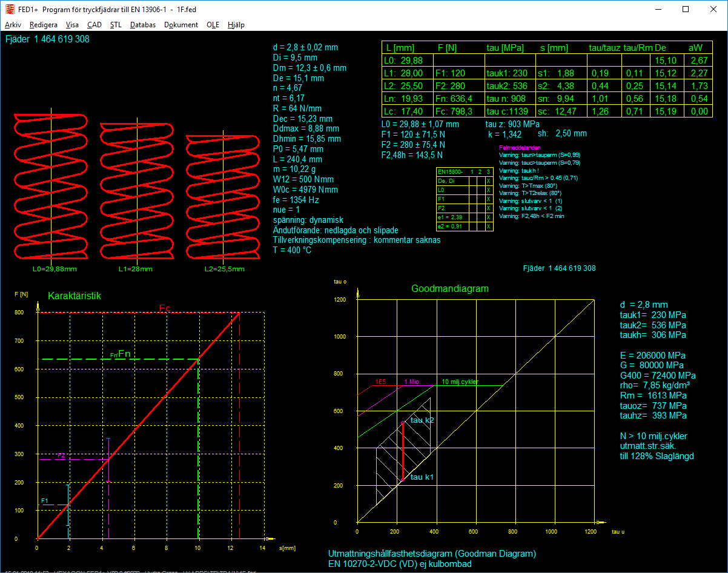Open the STL menu
The width and height of the screenshot is (728, 573).
116,25
